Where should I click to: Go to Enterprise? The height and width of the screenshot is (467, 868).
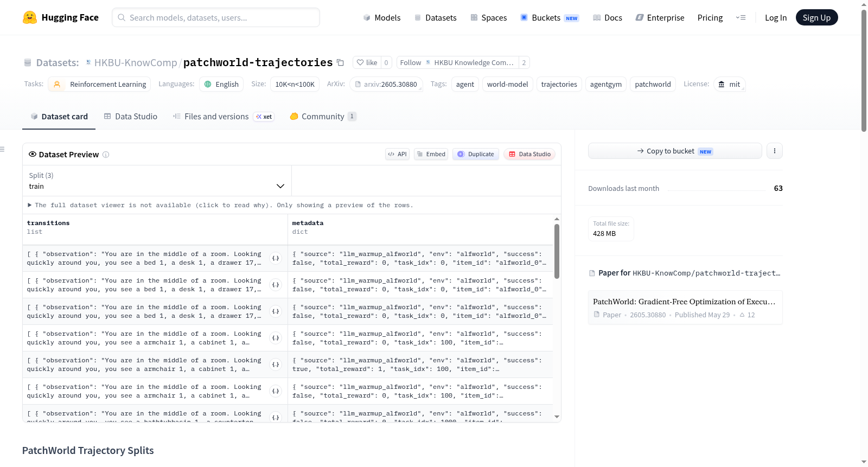click(x=660, y=18)
